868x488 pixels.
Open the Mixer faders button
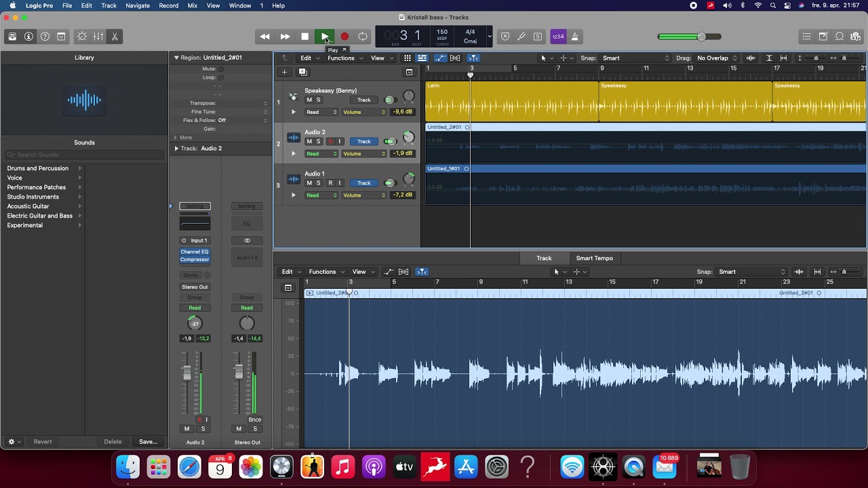98,37
